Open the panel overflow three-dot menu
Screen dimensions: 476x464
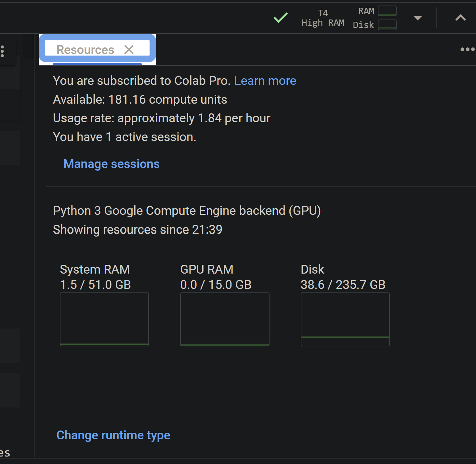(x=467, y=49)
